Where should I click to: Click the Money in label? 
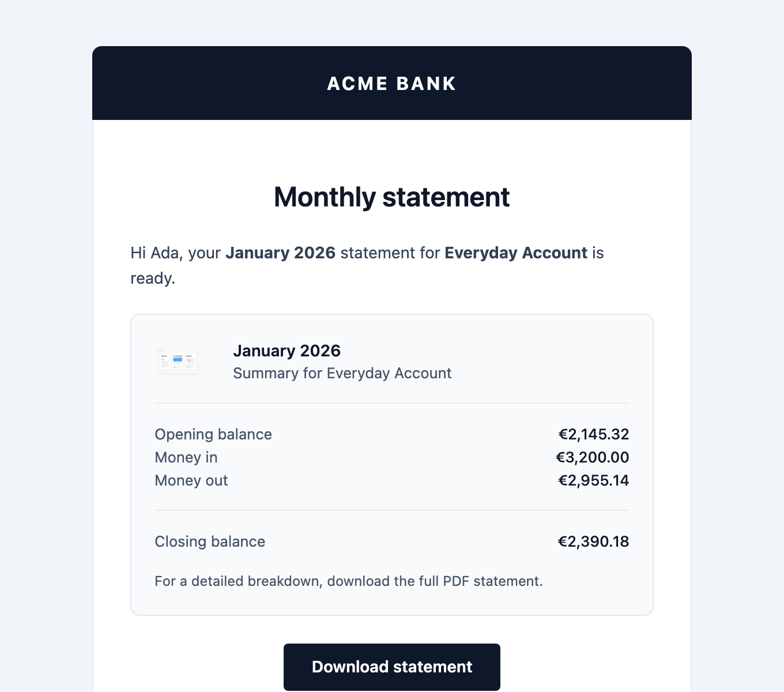pyautogui.click(x=186, y=457)
